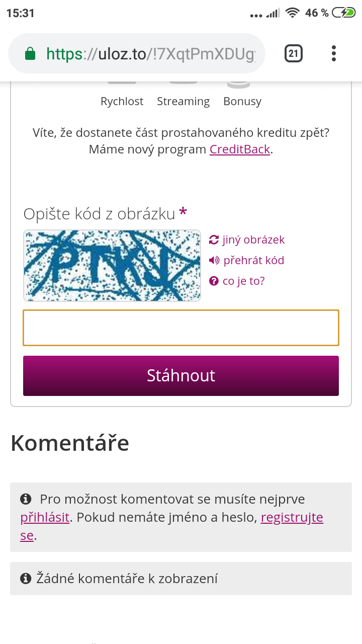Select the Bonusy feature label
Viewport: 362px width, 644px height.
coord(242,101)
